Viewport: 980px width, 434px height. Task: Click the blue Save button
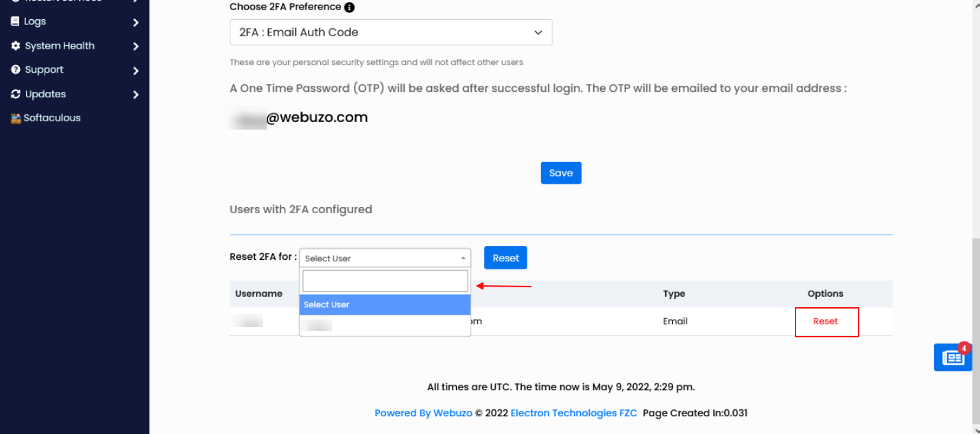point(561,173)
